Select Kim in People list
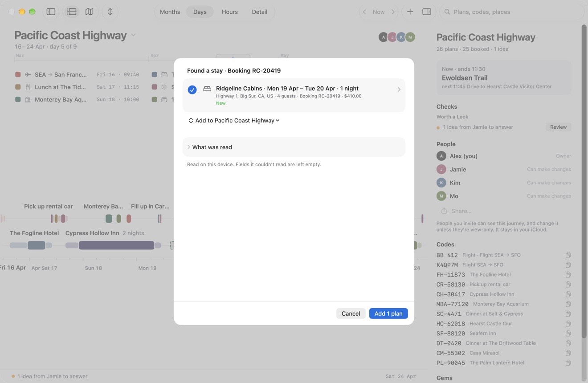The width and height of the screenshot is (588, 383). (504, 183)
